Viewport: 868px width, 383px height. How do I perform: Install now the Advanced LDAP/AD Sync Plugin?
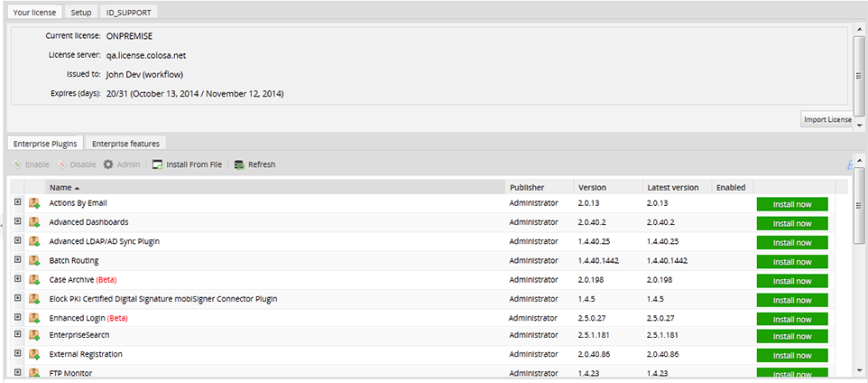(x=791, y=242)
